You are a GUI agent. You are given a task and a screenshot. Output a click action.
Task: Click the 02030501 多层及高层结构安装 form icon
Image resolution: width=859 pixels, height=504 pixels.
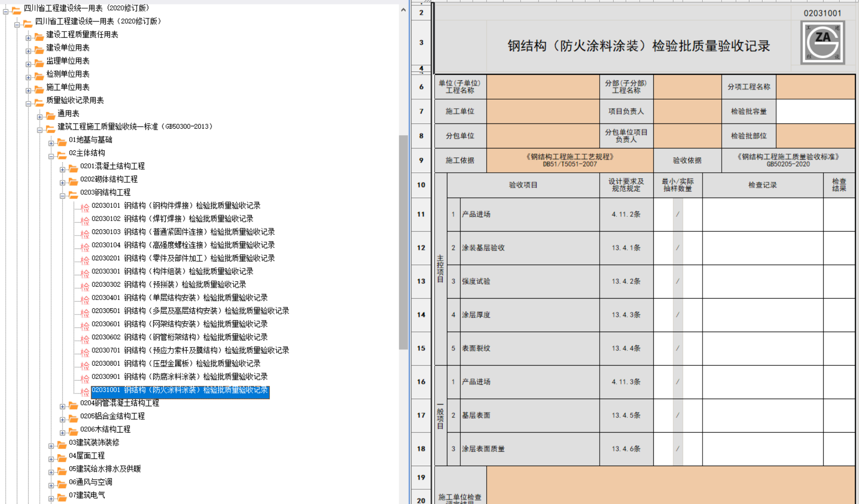click(85, 313)
